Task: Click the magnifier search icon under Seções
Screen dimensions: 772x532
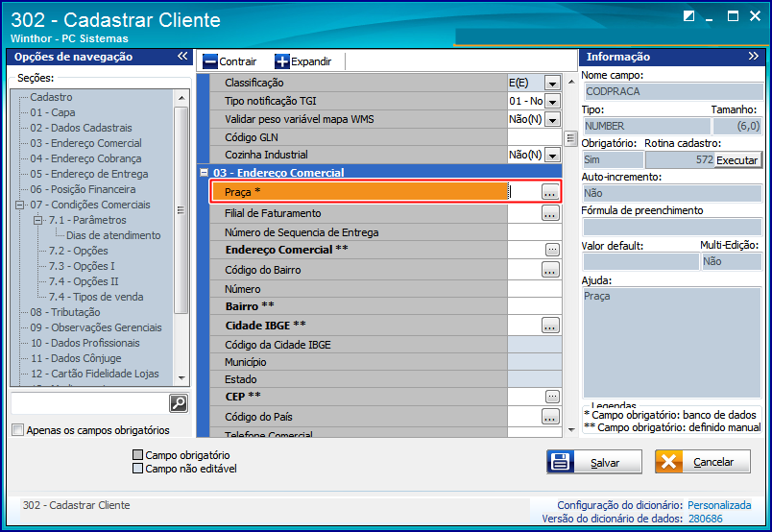Action: click(179, 403)
